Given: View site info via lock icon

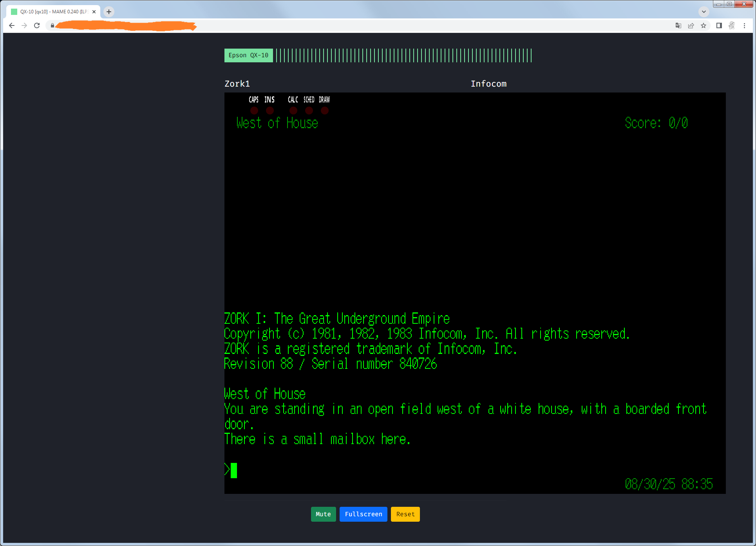Looking at the screenshot, I should [x=52, y=25].
